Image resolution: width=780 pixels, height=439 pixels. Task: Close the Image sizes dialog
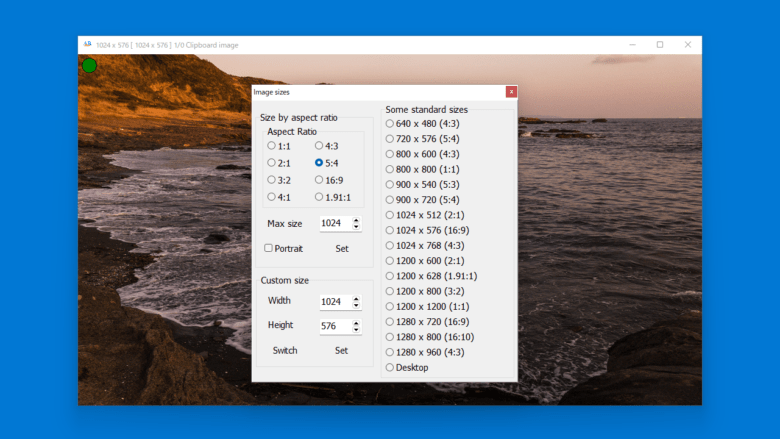(x=511, y=91)
